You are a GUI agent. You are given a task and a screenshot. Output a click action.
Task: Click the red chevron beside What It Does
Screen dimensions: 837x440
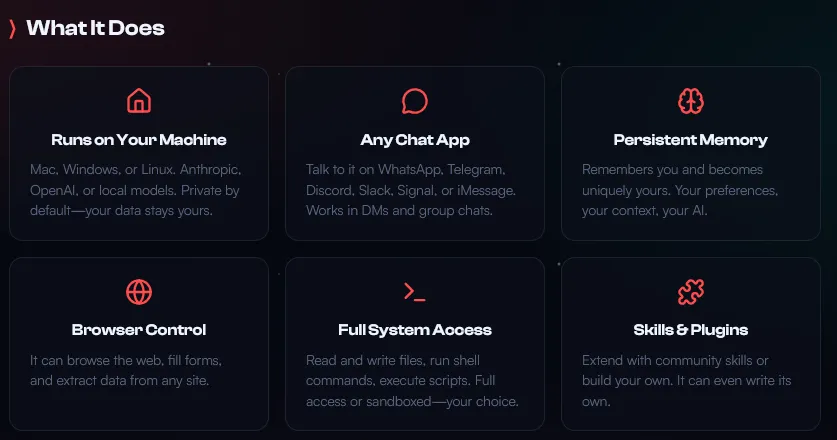[12, 28]
